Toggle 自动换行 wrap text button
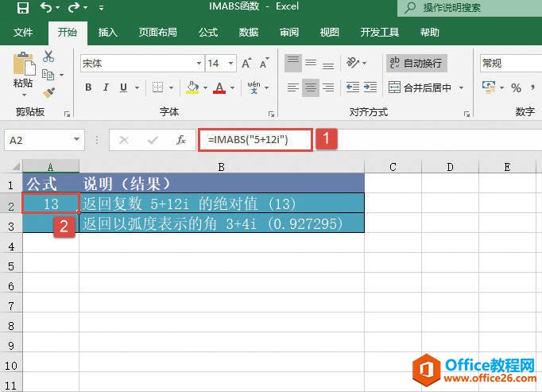Viewport: 542px width, 392px height. [416, 63]
